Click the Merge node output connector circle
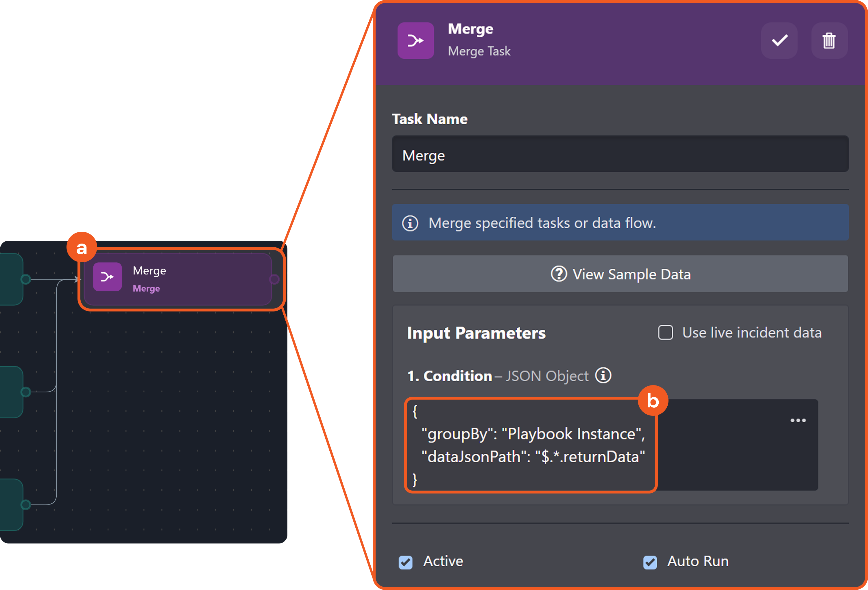Screen dimensions: 868x590 coord(274,279)
